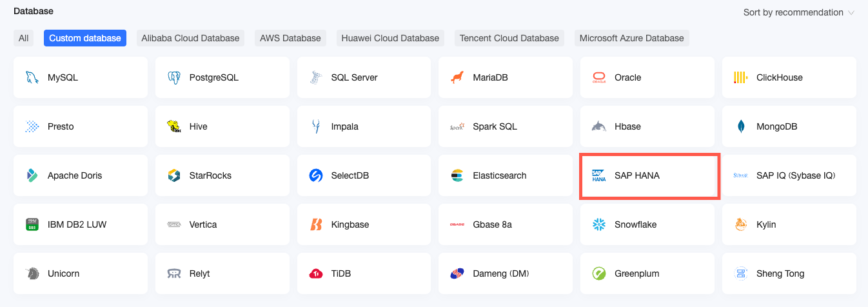Image resolution: width=868 pixels, height=307 pixels.
Task: Click the Impala logo icon
Action: tap(315, 126)
